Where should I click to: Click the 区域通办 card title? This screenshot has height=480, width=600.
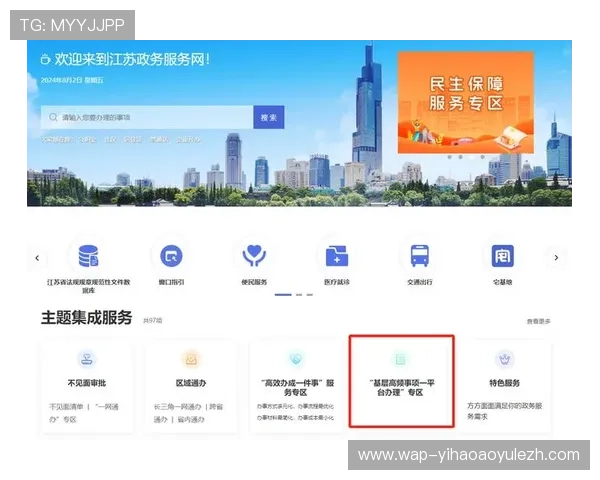(x=191, y=383)
